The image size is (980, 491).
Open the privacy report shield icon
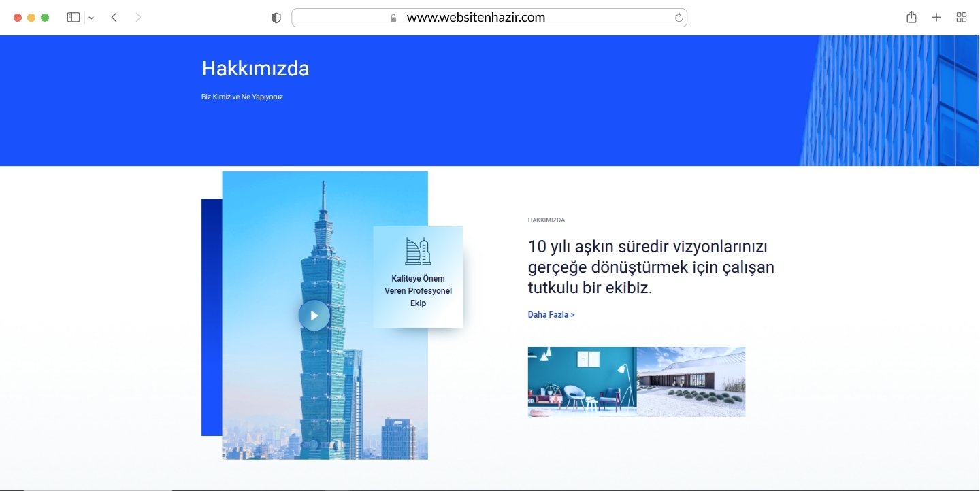pyautogui.click(x=276, y=18)
